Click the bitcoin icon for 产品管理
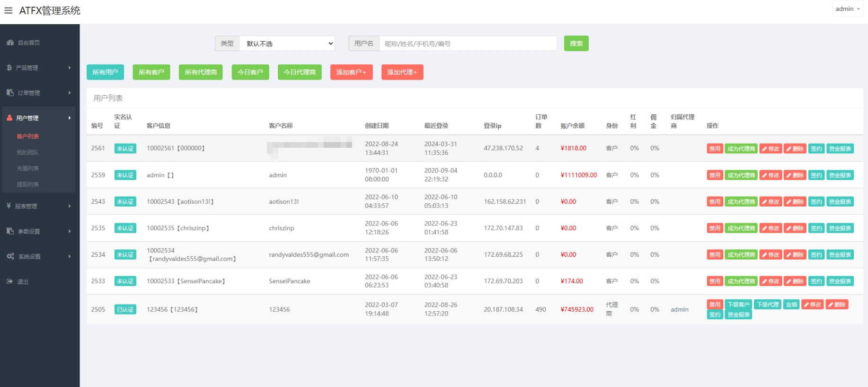 tap(9, 68)
